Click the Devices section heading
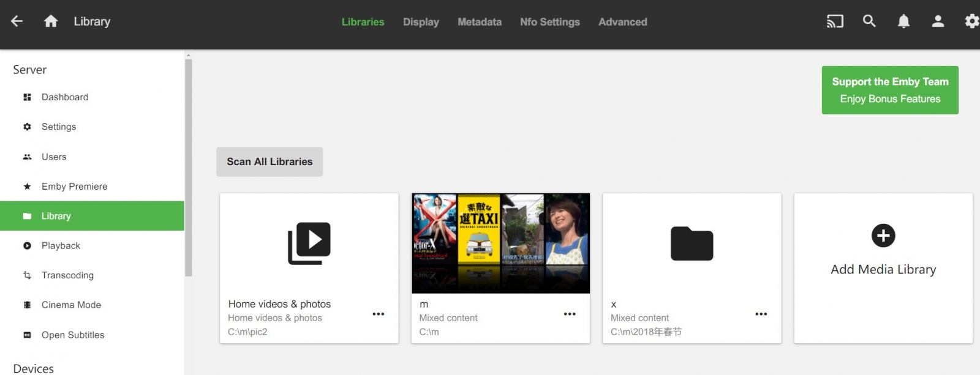980x375 pixels. (x=34, y=368)
